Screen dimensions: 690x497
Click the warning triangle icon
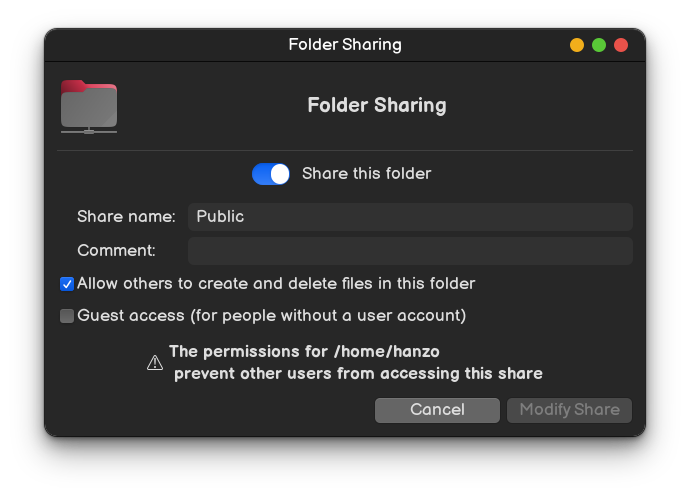(x=155, y=362)
